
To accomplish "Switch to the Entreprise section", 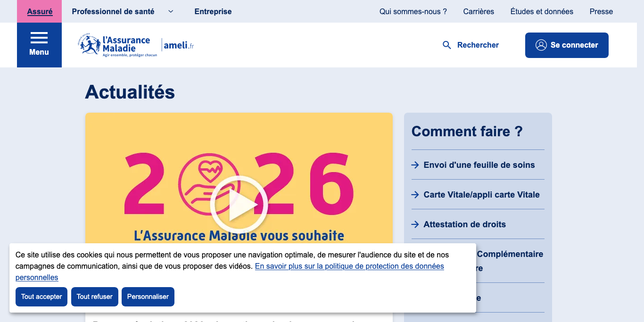I will [213, 11].
